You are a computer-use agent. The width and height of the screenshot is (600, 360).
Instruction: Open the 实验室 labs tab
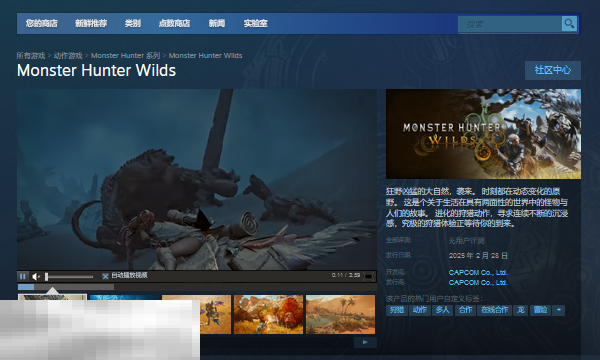click(x=255, y=23)
